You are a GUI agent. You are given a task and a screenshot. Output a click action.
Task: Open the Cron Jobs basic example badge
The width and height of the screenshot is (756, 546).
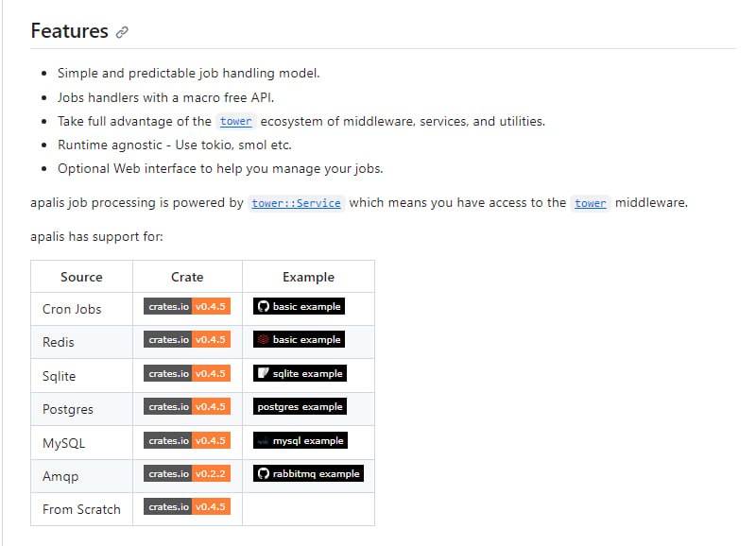pos(298,306)
